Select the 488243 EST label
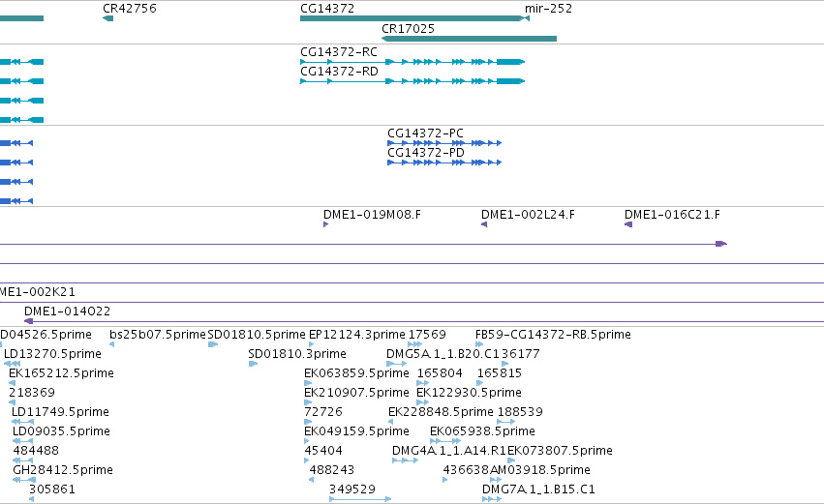Image resolution: width=824 pixels, height=504 pixels. tap(331, 470)
